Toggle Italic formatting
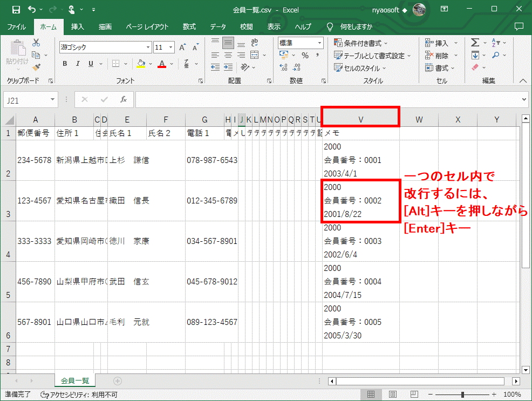The image size is (532, 401). pyautogui.click(x=78, y=64)
